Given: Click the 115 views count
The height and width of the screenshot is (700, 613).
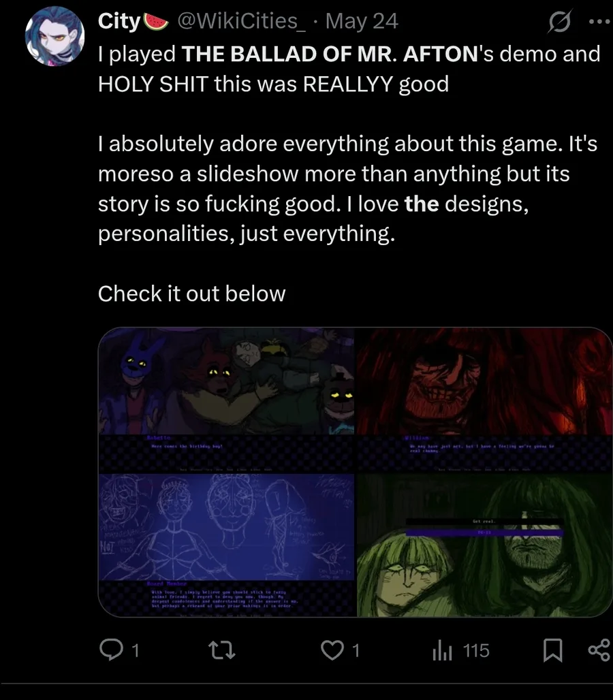Looking at the screenshot, I should [x=476, y=651].
